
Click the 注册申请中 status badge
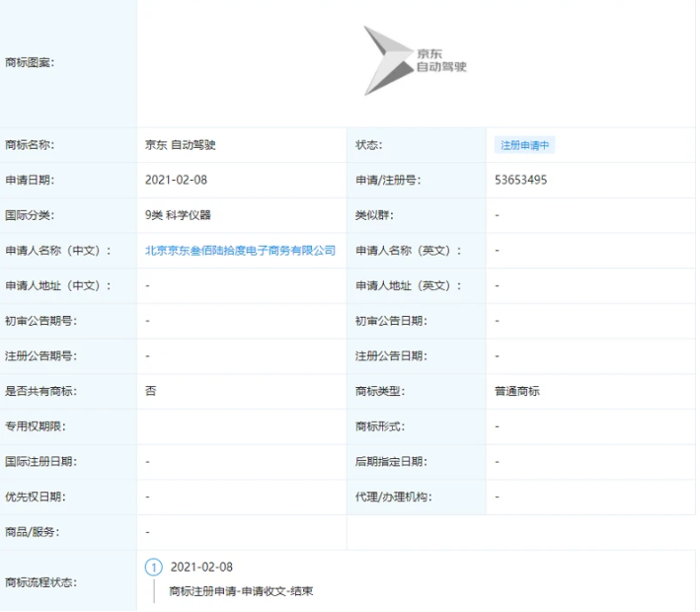coord(525,145)
